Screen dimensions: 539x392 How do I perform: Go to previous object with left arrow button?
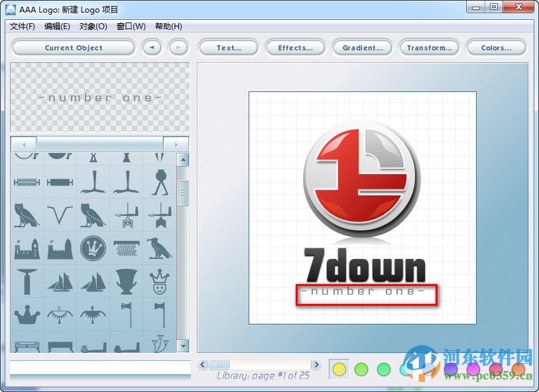pos(152,48)
